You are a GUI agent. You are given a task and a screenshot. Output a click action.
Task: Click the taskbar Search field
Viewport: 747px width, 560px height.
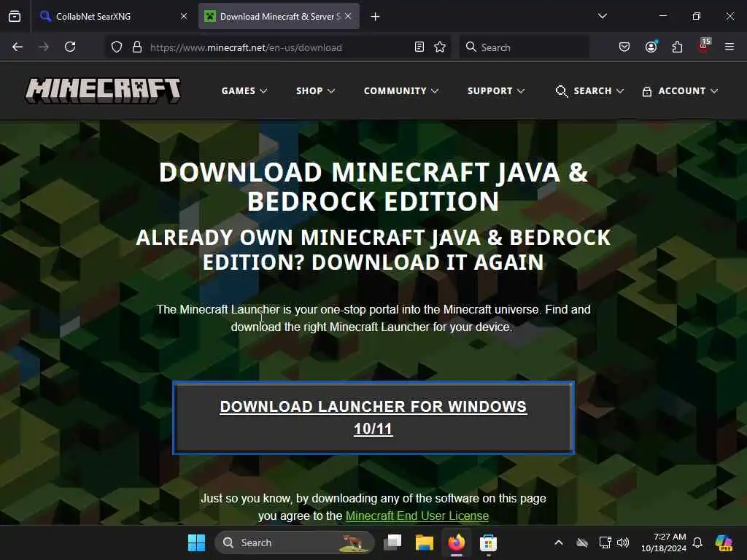(x=295, y=542)
